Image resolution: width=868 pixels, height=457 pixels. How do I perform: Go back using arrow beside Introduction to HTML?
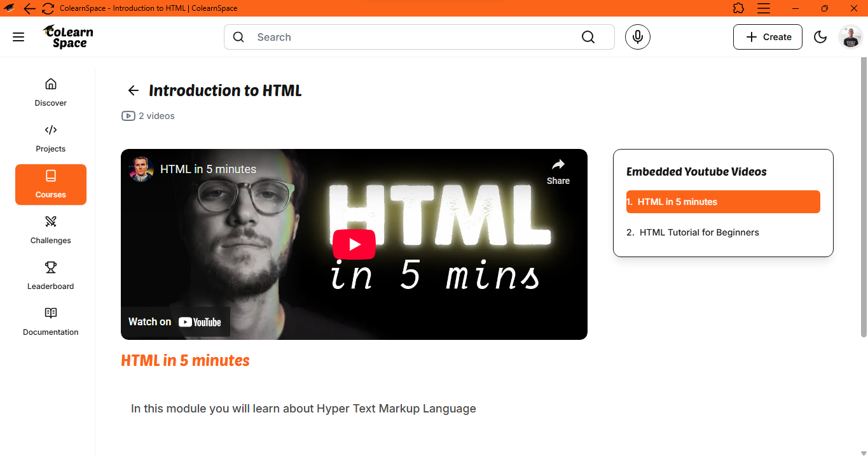133,90
